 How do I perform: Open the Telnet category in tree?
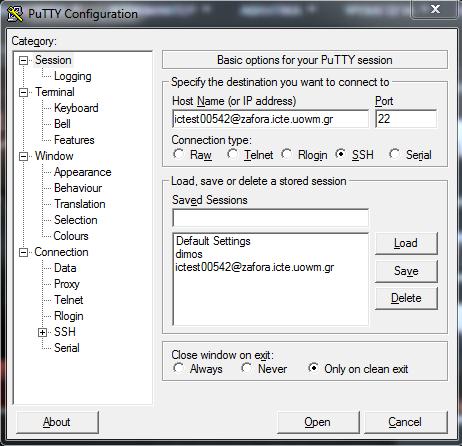(69, 300)
